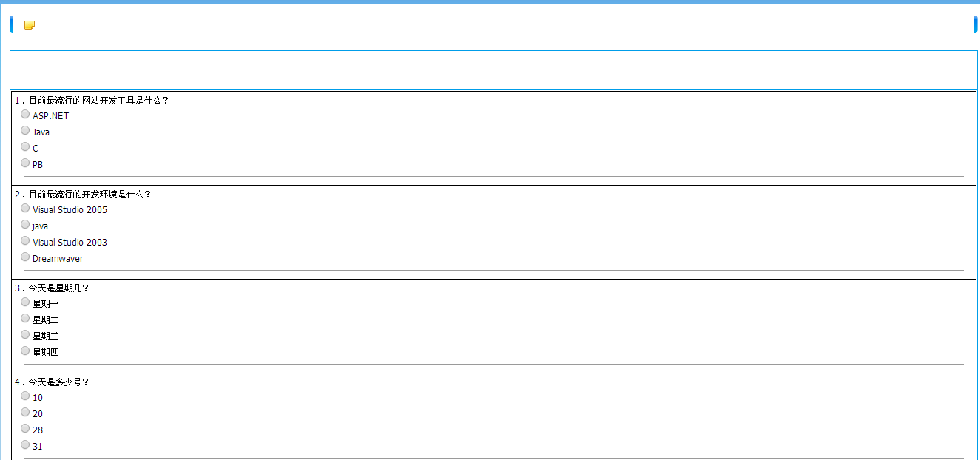
Task: Select option C in question one
Action: click(25, 146)
